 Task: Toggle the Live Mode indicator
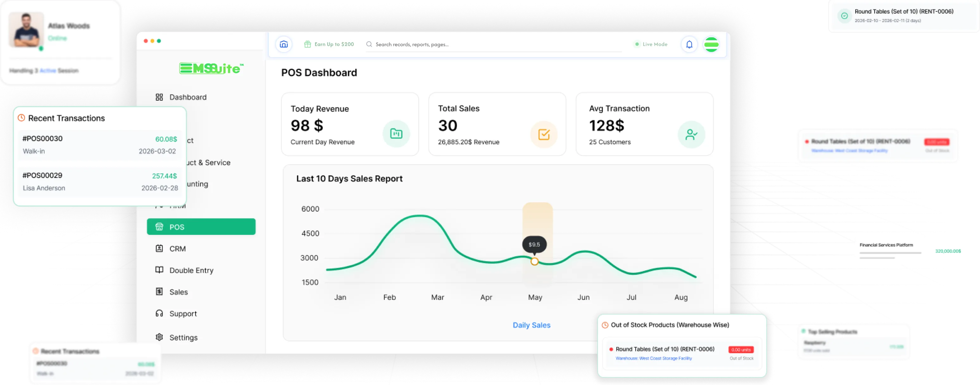pyautogui.click(x=651, y=44)
